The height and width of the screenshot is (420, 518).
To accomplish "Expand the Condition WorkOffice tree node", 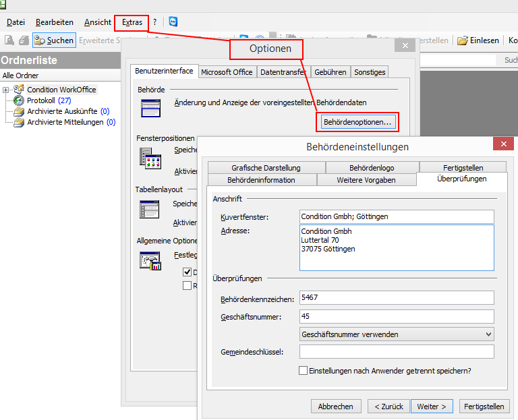I will pyautogui.click(x=6, y=90).
